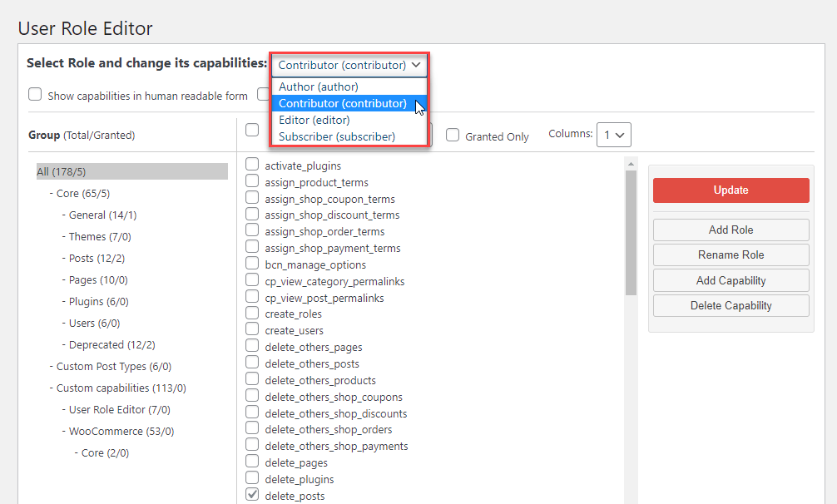The image size is (837, 504).
Task: Choose Contributor (contributor) option in list
Action: tap(349, 103)
